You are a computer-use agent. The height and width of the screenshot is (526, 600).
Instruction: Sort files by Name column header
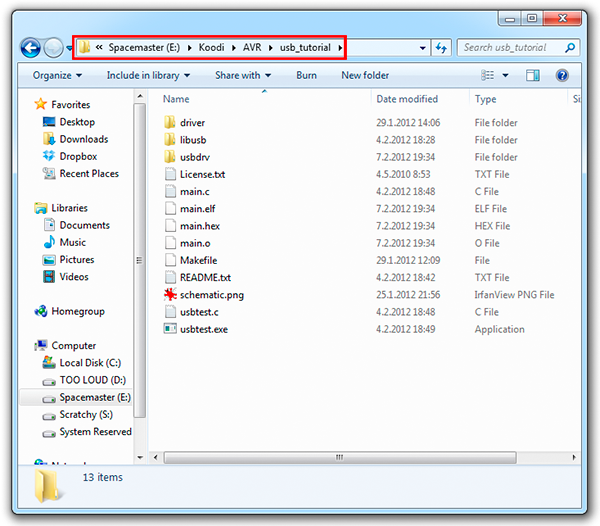point(176,99)
